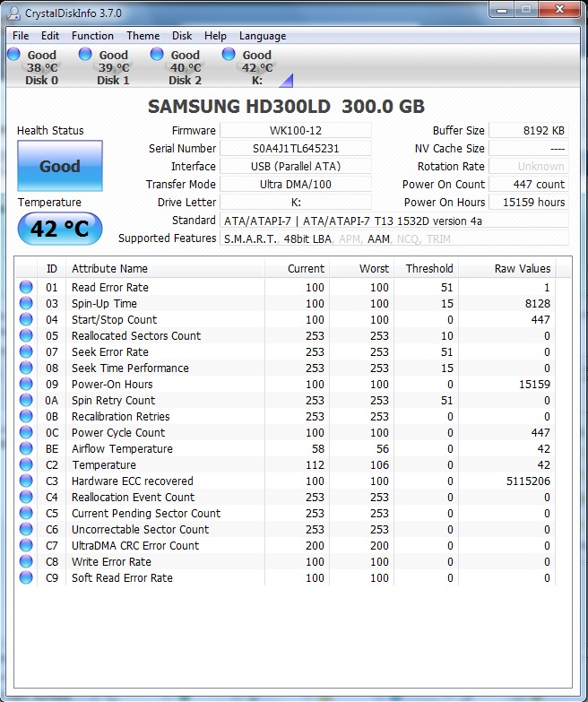Click status orb for Current Pending Sector Count
Screen dimensions: 588x702
coord(26,513)
